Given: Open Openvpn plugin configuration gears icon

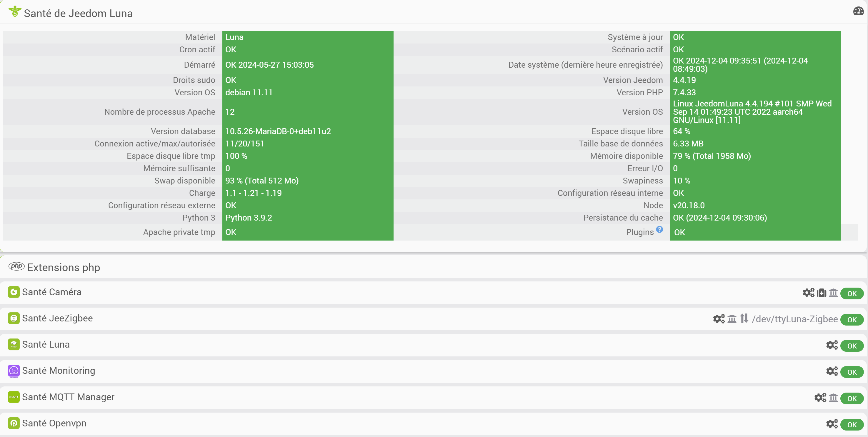Looking at the screenshot, I should pyautogui.click(x=832, y=424).
